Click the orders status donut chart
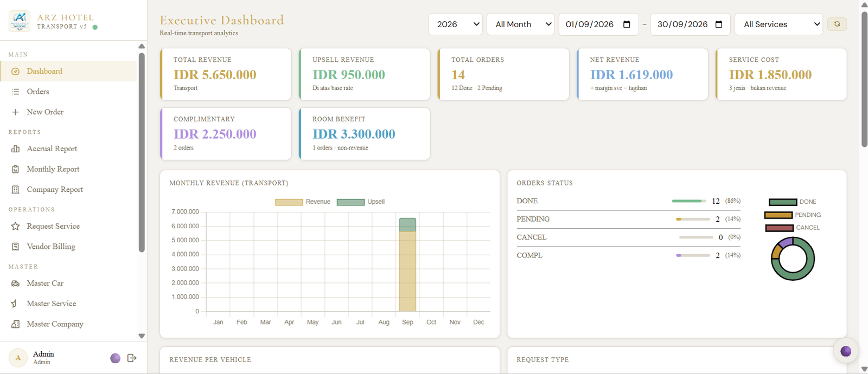Screen dimensions: 868x374 [x=793, y=259]
